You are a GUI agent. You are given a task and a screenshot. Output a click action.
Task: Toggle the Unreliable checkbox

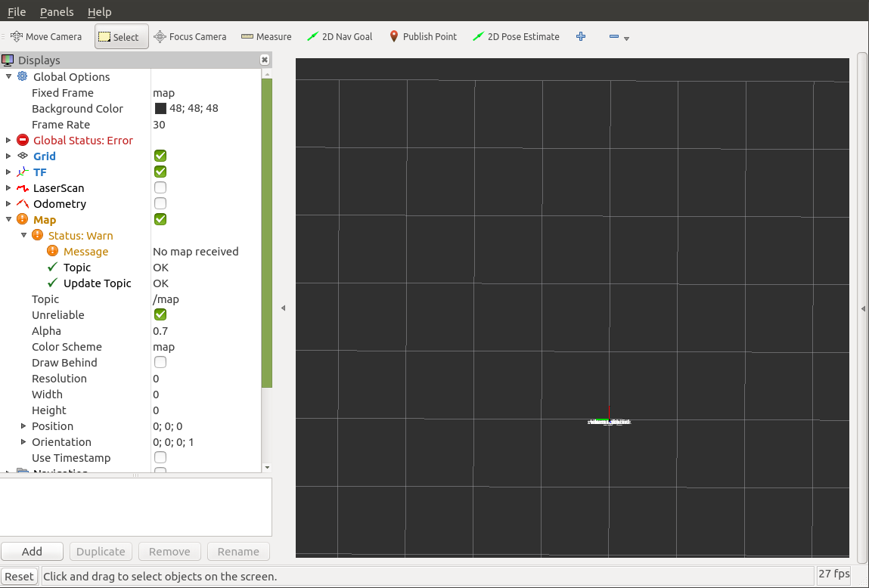point(160,314)
